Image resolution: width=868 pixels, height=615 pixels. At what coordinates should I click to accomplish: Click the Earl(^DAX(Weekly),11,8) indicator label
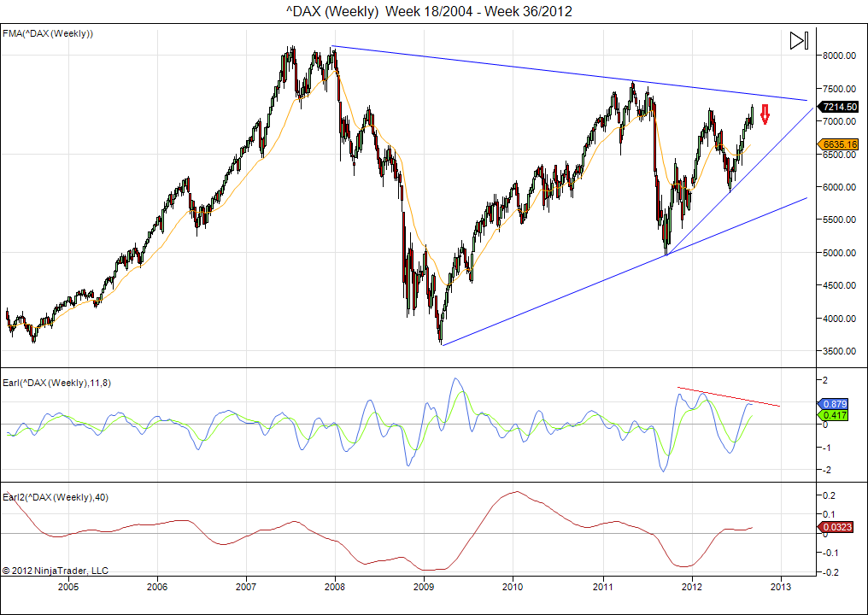(56, 383)
